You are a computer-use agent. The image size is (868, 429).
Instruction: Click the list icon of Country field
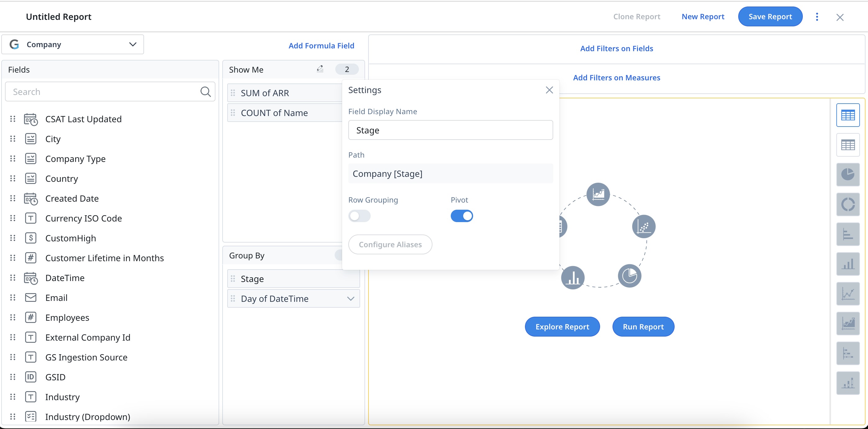[31, 178]
